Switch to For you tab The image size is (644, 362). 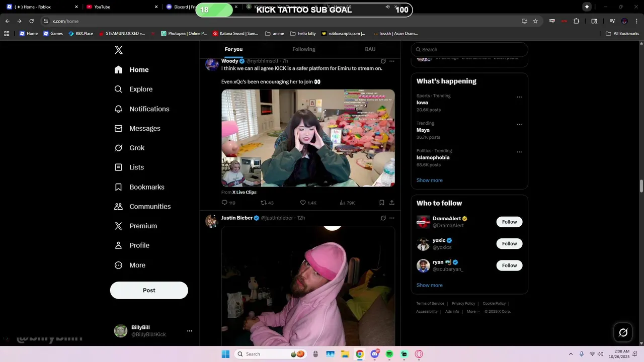(x=233, y=49)
